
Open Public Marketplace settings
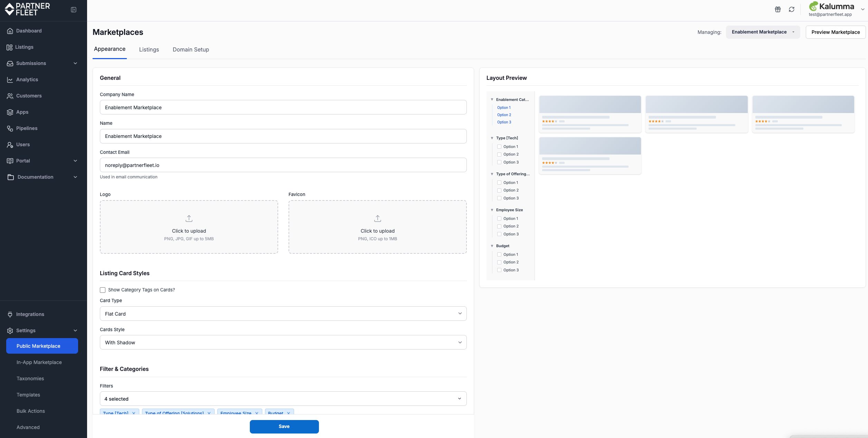coord(42,346)
